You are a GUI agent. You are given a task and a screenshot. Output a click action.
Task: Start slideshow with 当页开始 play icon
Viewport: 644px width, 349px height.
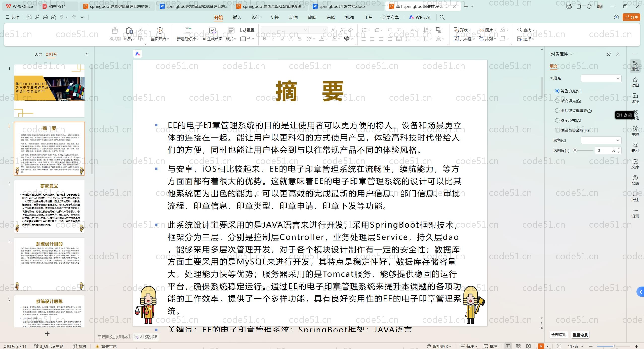click(160, 30)
